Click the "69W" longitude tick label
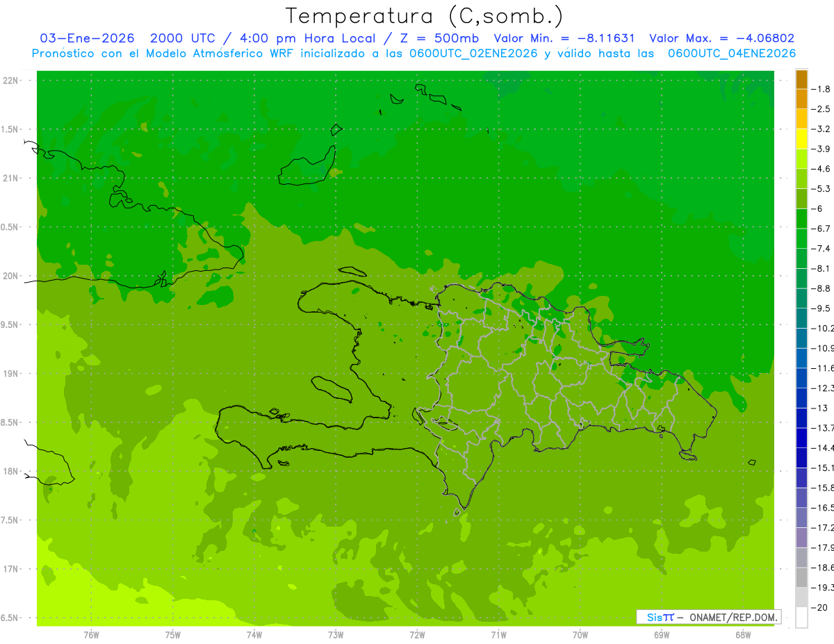The image size is (834, 644). 662,635
